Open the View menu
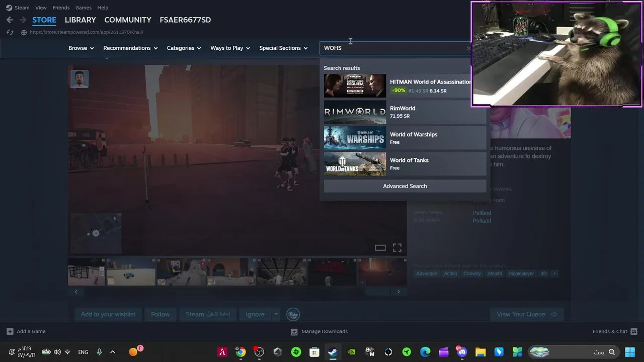 pos(41,8)
